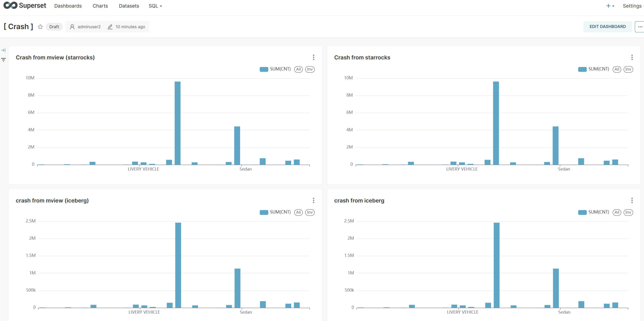This screenshot has height=321, width=644.
Task: Favorite the Crash dashboard with star icon
Action: (x=40, y=27)
